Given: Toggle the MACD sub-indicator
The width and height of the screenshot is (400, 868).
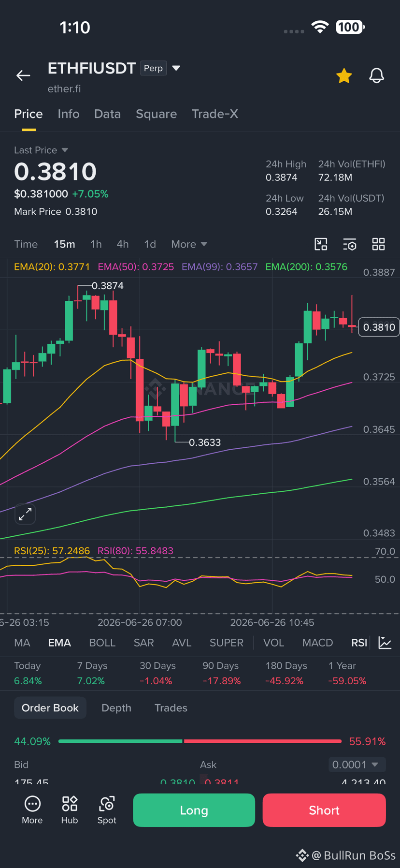Looking at the screenshot, I should click(x=317, y=643).
